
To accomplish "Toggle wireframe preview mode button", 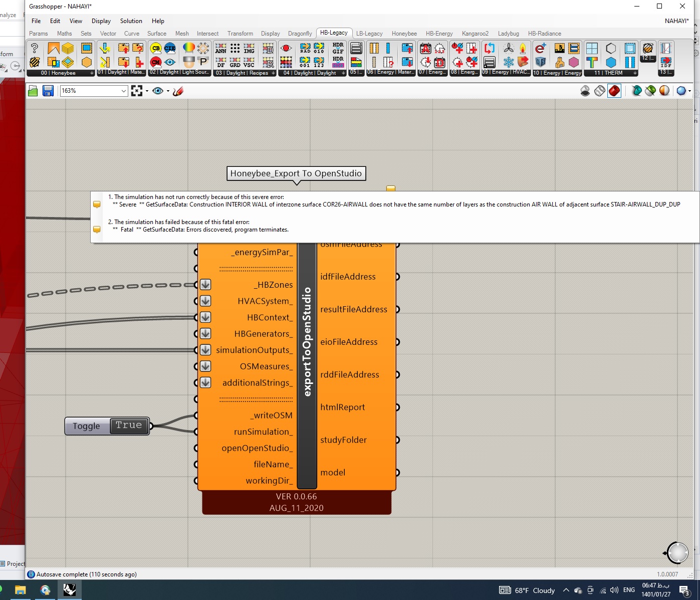I will pyautogui.click(x=600, y=91).
